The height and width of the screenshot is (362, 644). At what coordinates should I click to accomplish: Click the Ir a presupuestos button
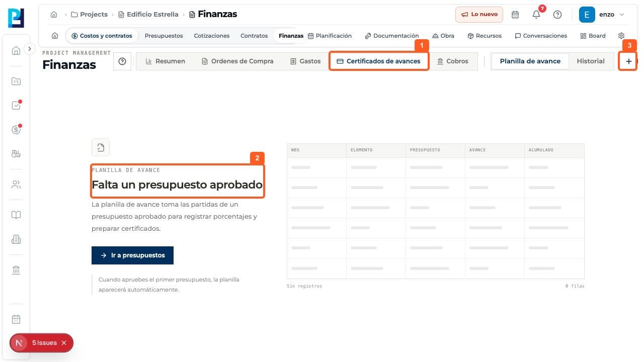pyautogui.click(x=132, y=255)
